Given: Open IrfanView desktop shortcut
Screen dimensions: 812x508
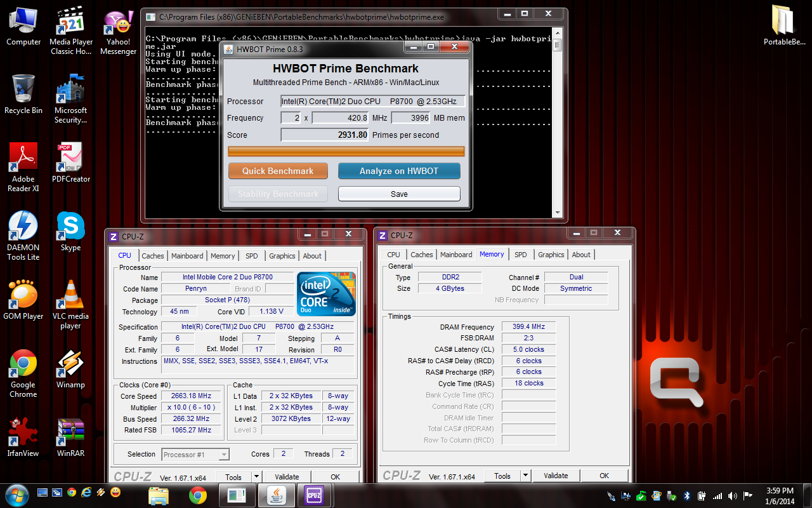Looking at the screenshot, I should (x=23, y=437).
